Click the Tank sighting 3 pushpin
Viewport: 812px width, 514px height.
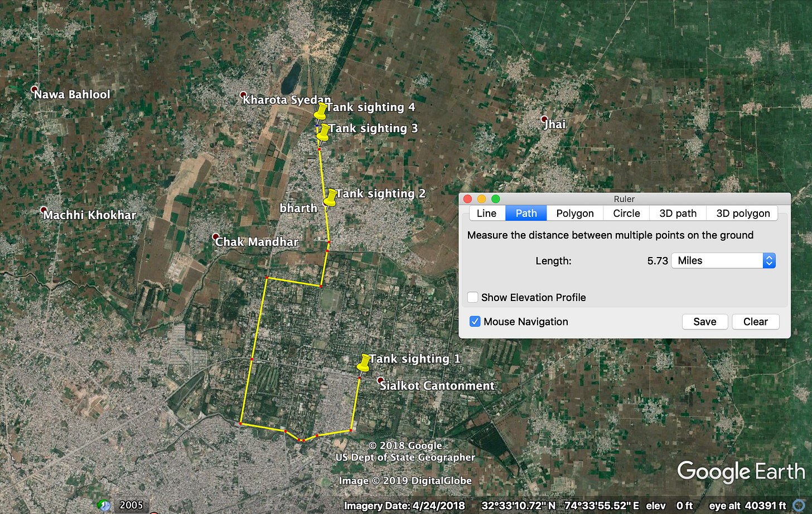(x=322, y=133)
